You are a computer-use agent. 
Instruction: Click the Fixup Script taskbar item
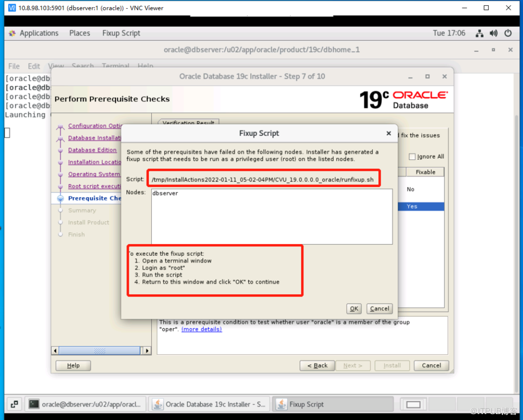[333, 404]
